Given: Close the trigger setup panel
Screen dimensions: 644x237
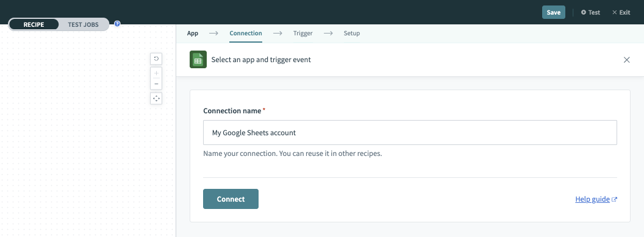Looking at the screenshot, I should click(627, 60).
